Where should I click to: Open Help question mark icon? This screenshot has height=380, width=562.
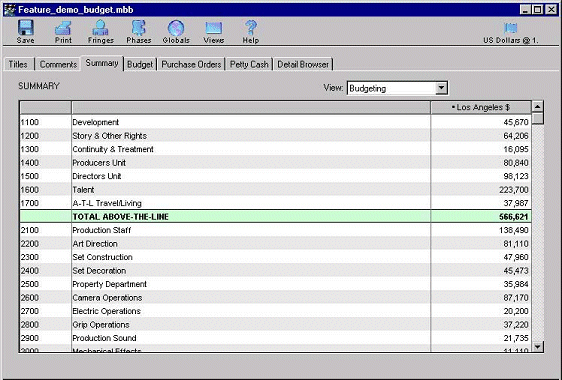click(x=251, y=28)
